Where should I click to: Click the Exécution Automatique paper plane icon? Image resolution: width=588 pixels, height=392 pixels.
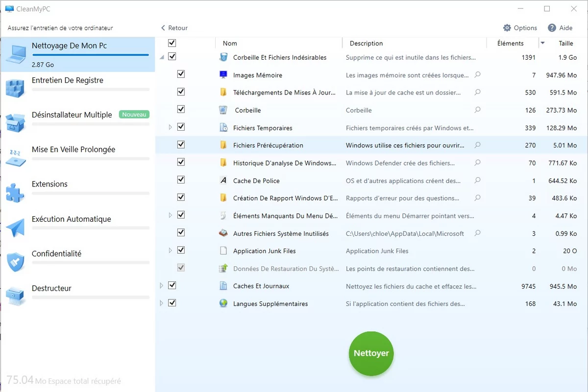pyautogui.click(x=15, y=227)
